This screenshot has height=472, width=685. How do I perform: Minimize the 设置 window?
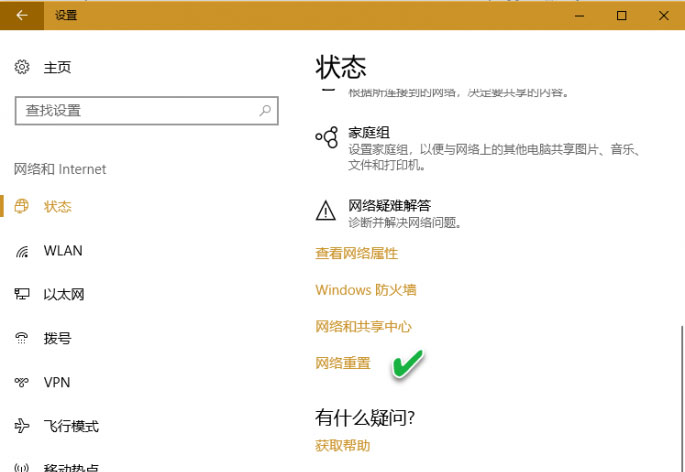tap(580, 16)
